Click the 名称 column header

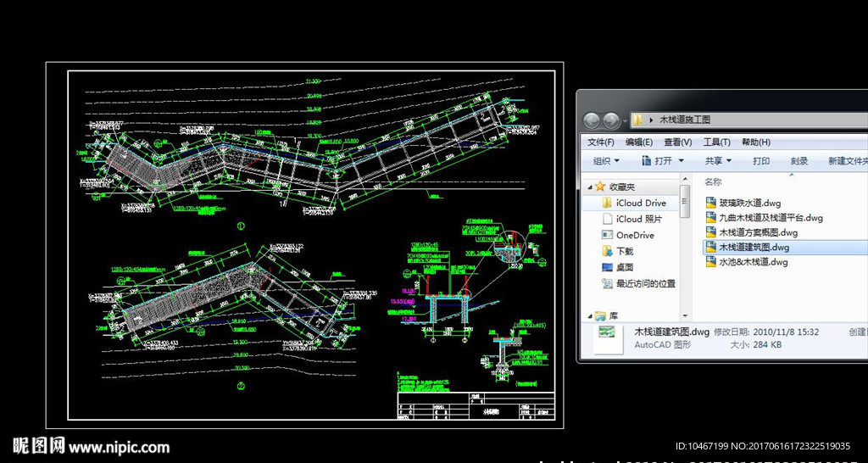pyautogui.click(x=713, y=181)
